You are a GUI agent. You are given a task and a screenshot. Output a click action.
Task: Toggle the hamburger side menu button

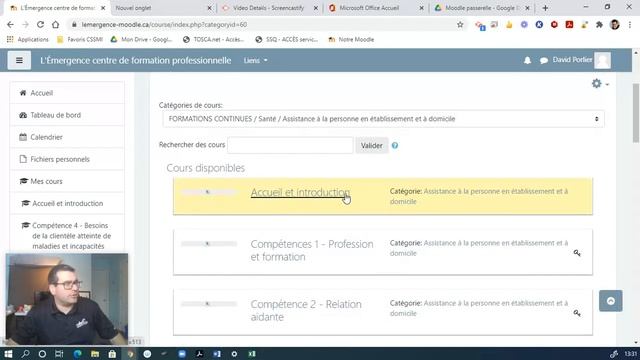click(x=19, y=60)
